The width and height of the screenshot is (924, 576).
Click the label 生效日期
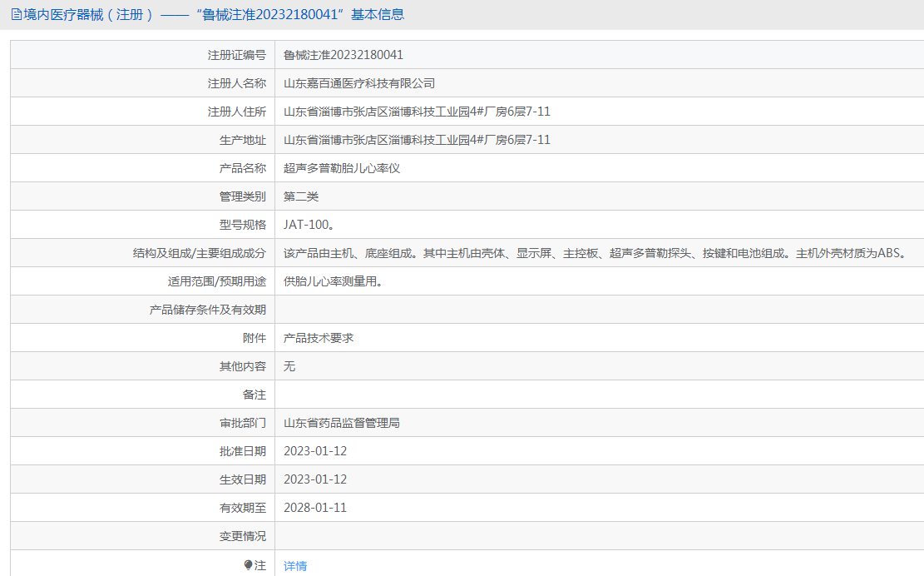point(243,479)
